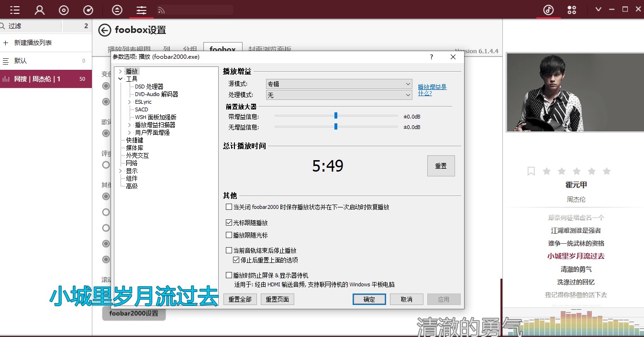Rate the track one star
The height and width of the screenshot is (337, 644).
click(547, 171)
